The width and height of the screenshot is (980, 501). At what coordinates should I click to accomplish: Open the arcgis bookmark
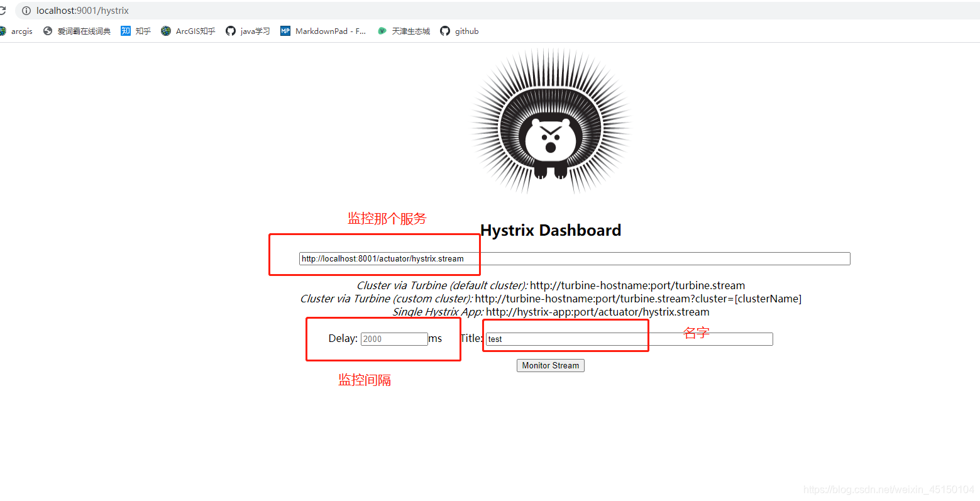point(16,31)
